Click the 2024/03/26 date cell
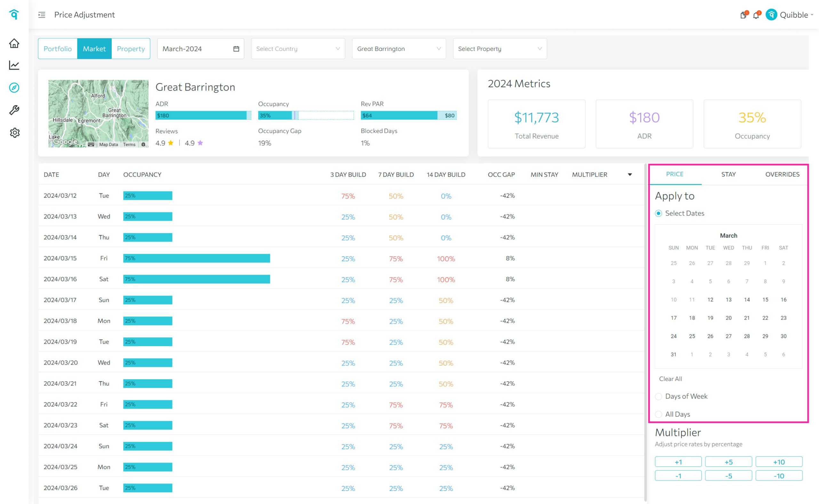819x504 pixels. click(60, 488)
